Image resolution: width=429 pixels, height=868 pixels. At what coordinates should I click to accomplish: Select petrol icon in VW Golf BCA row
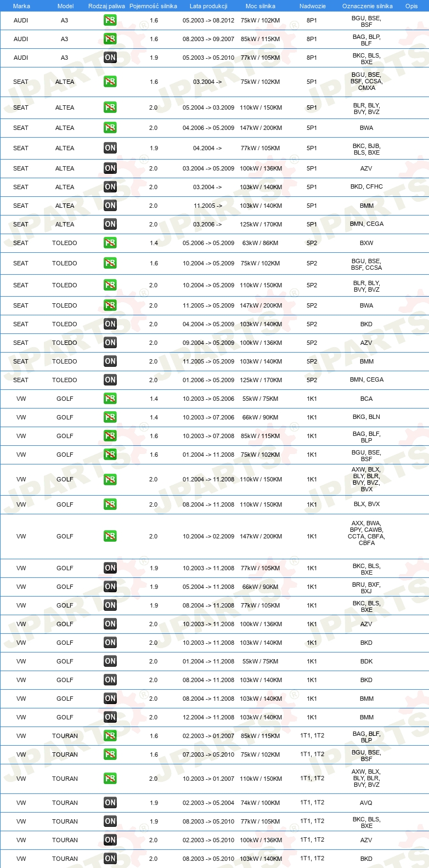[110, 399]
